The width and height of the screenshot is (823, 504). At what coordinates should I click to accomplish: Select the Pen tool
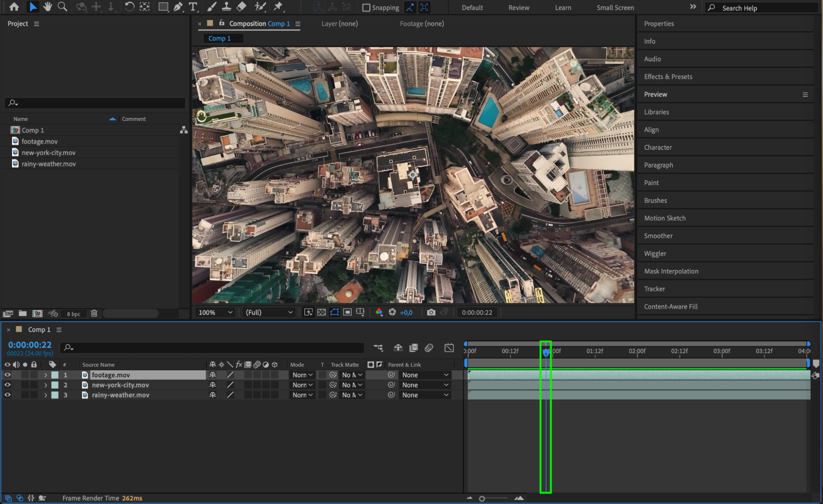178,7
